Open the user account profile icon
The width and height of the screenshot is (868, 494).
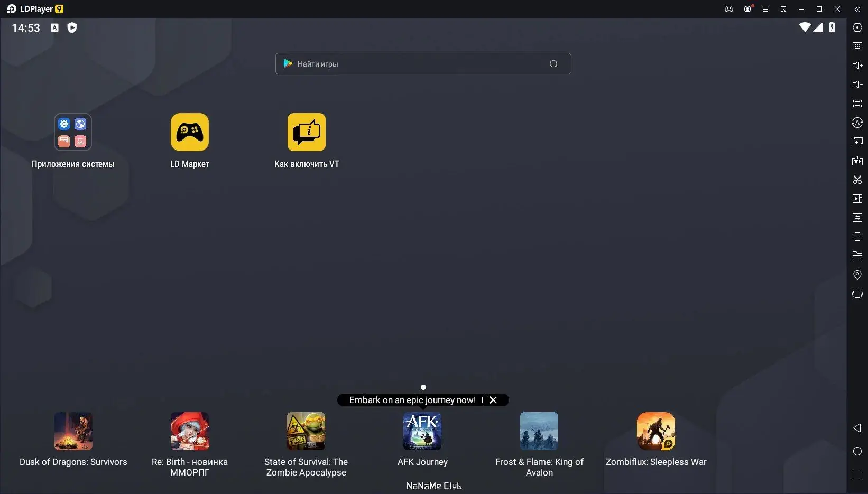point(747,9)
